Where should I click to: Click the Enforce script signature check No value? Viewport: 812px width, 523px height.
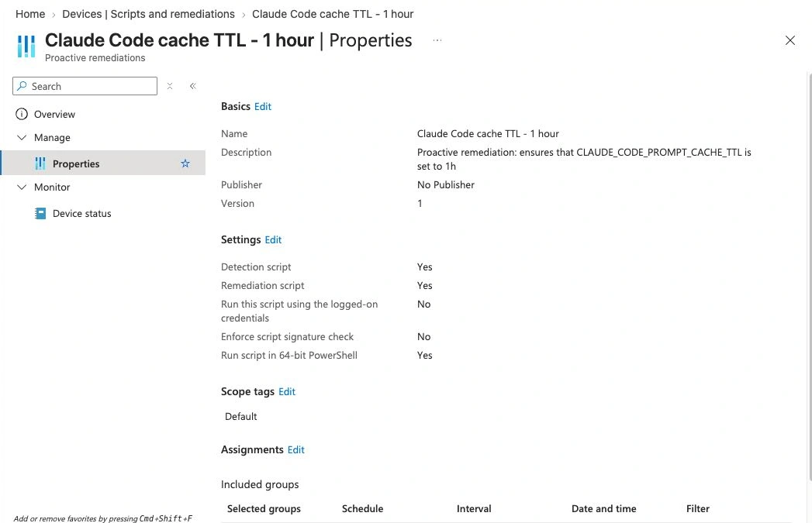point(423,337)
